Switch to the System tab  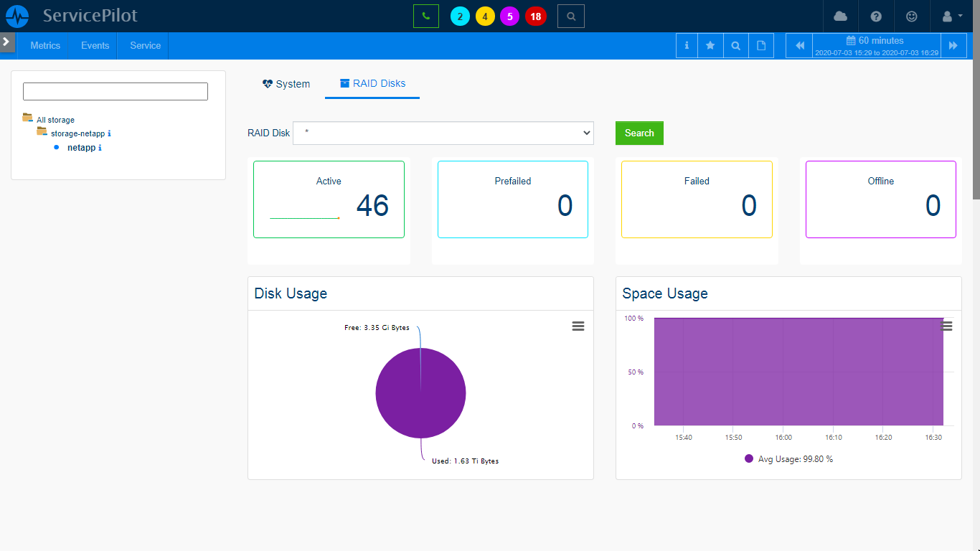[x=286, y=84]
